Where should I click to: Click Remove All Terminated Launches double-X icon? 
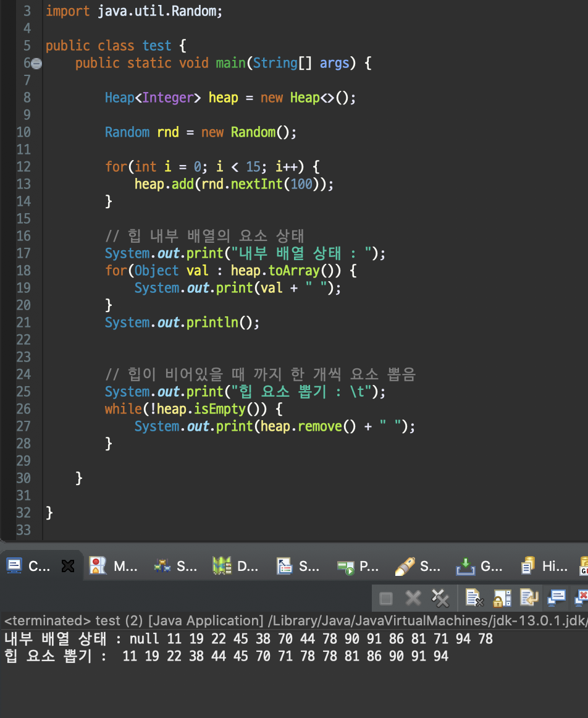(440, 598)
